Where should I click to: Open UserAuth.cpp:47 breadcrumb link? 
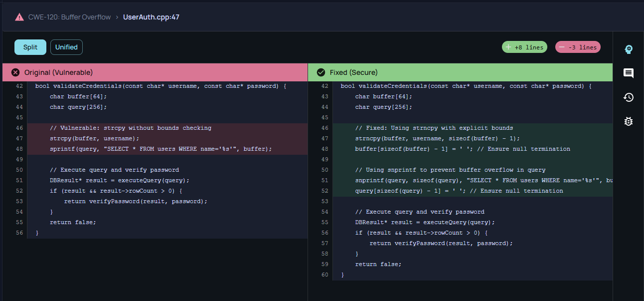click(x=151, y=17)
